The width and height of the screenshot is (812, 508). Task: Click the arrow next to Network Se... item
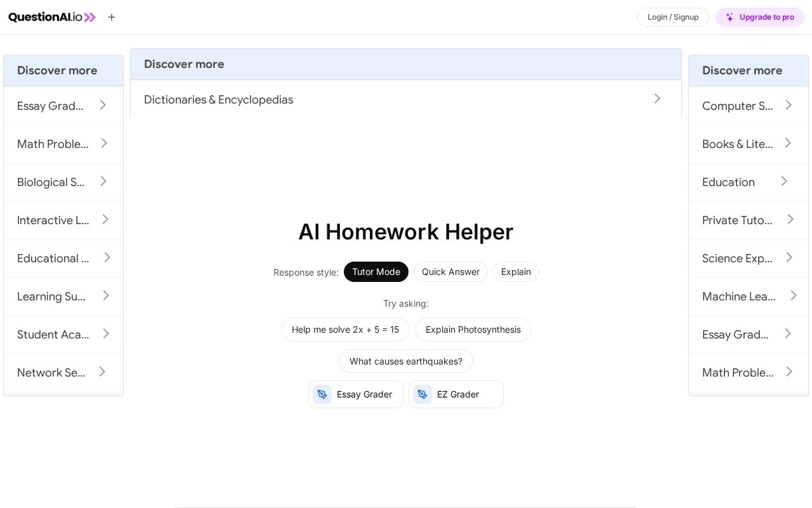tap(102, 372)
